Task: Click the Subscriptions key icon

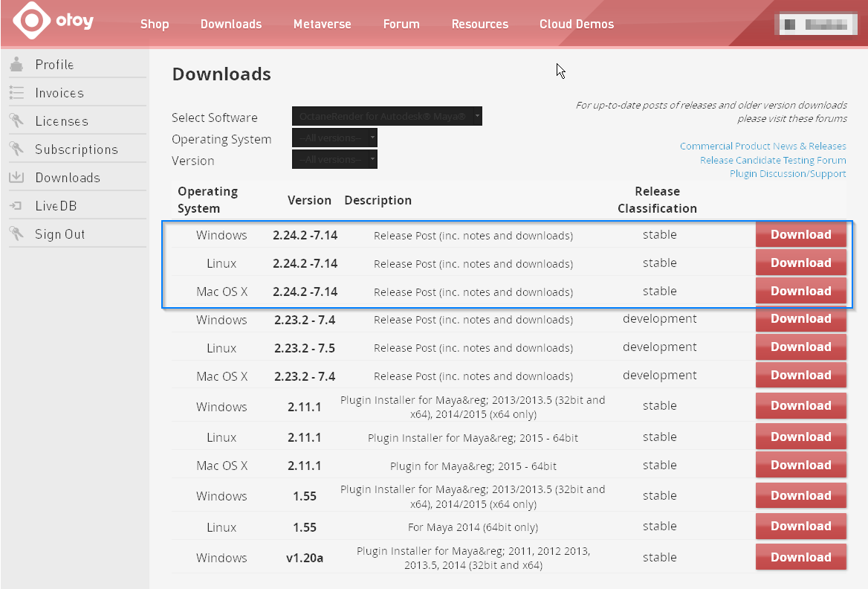Action: point(16,149)
